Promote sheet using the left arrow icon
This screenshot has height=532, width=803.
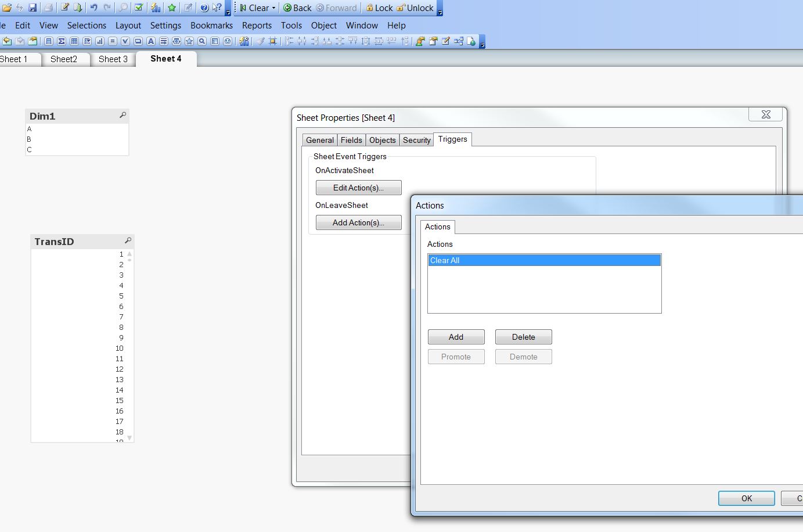click(7, 41)
